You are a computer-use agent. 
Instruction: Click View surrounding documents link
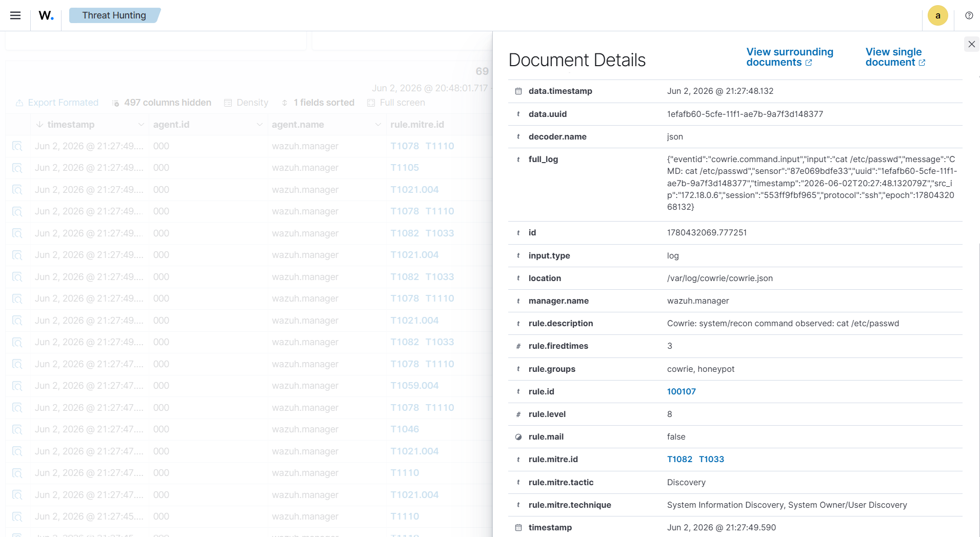pos(790,57)
